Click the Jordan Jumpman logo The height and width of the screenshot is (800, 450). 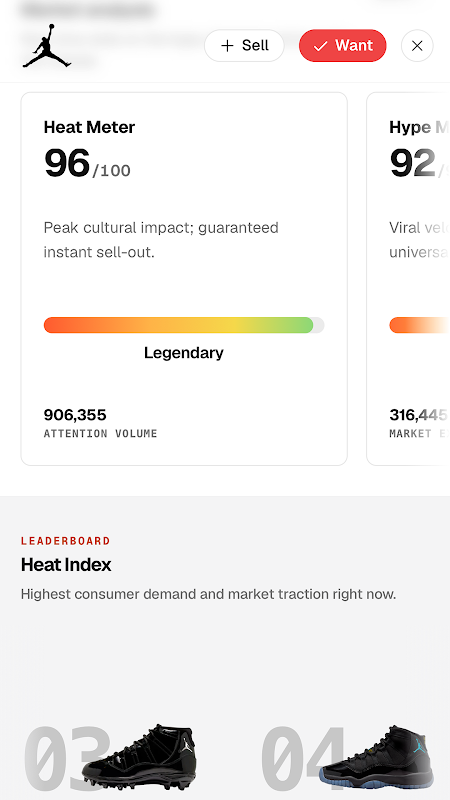point(46,46)
